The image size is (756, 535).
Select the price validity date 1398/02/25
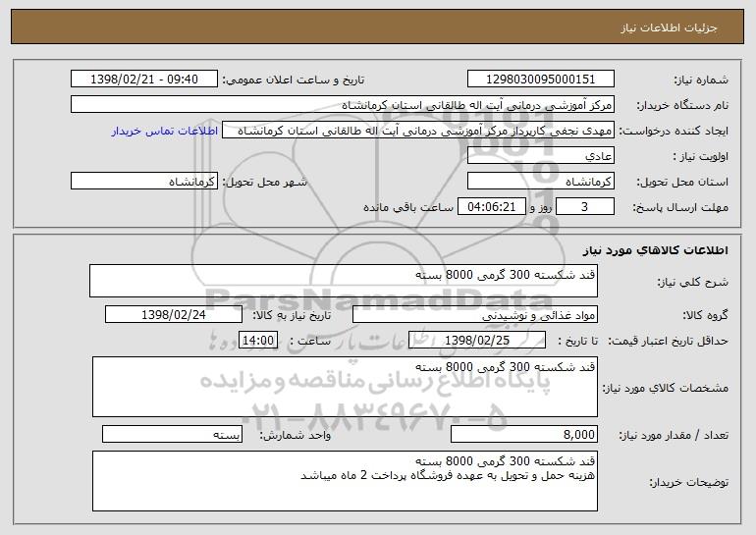coord(477,341)
